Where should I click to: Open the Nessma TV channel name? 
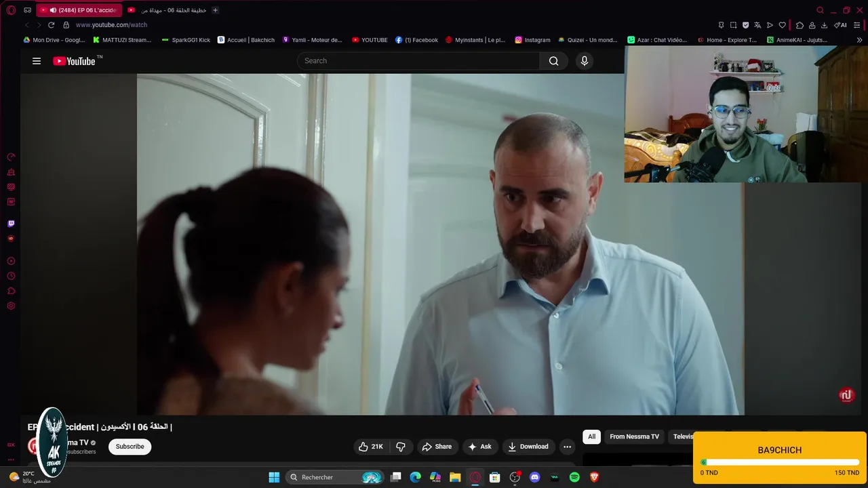(x=79, y=443)
